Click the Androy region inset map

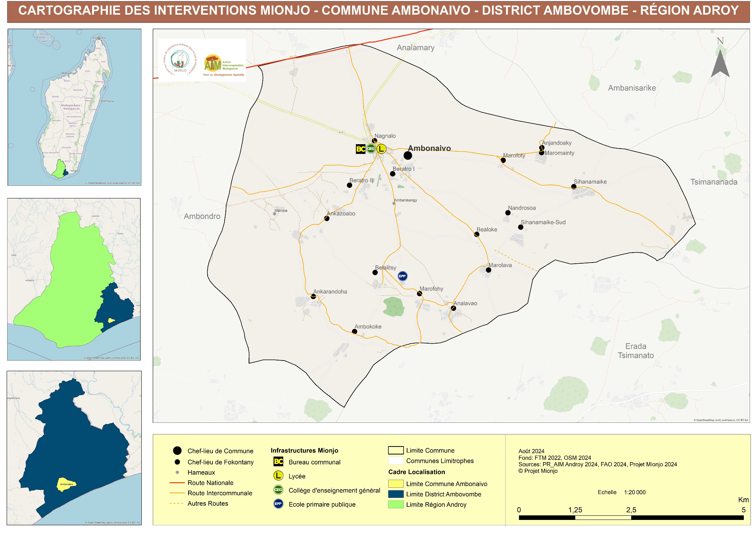point(74,279)
